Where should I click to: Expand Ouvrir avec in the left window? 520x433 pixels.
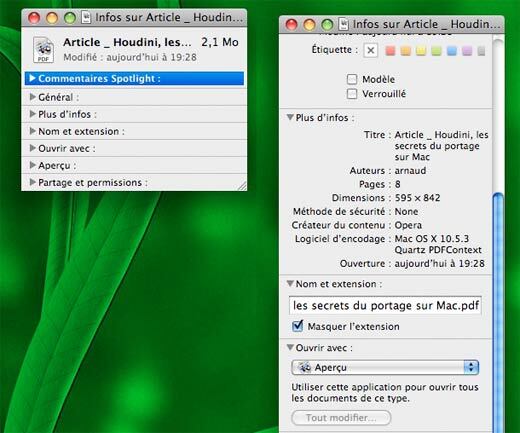33,148
